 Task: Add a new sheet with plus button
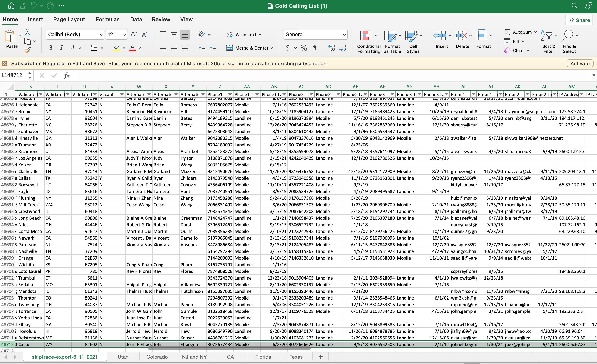(x=321, y=357)
